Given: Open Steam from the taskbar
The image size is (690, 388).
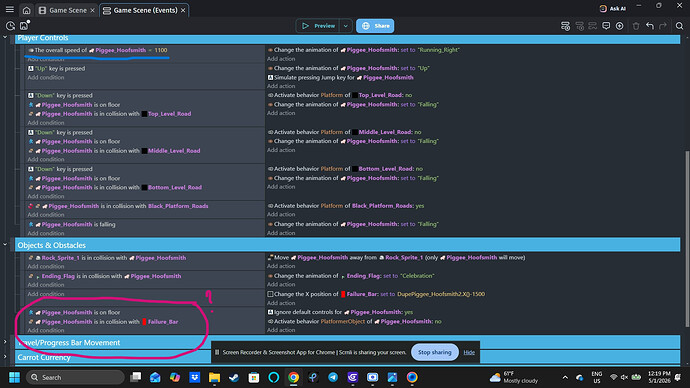Looking at the screenshot, I should tap(234, 377).
